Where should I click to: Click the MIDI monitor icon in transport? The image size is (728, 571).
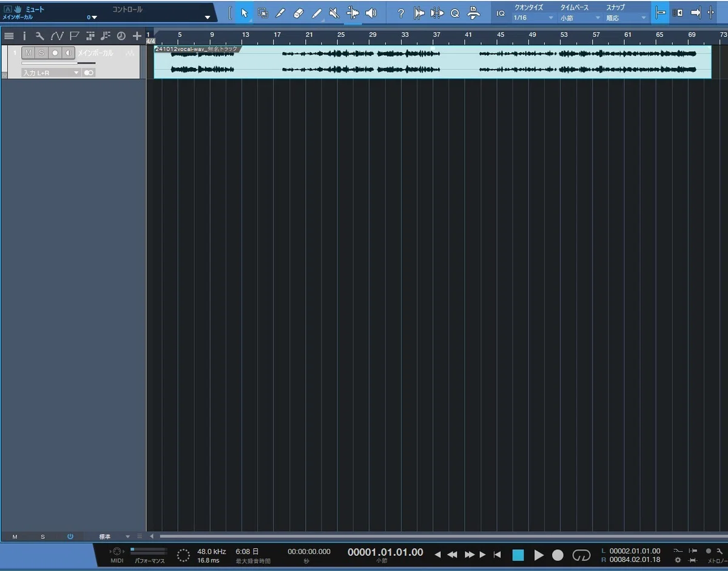click(x=116, y=552)
